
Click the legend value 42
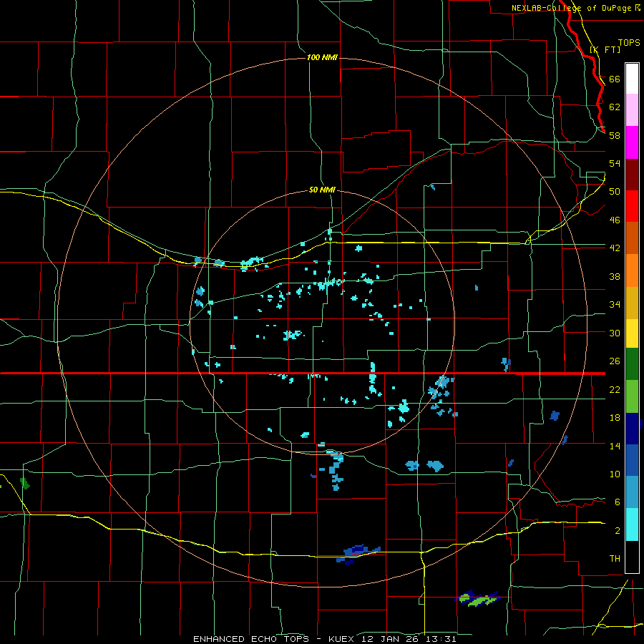coord(615,248)
